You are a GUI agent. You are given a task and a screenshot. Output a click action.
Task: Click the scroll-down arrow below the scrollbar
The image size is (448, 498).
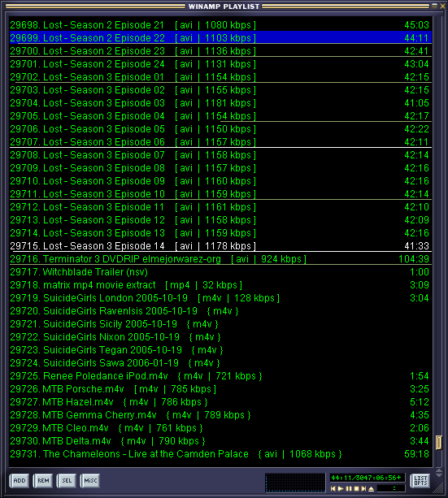coord(439,474)
